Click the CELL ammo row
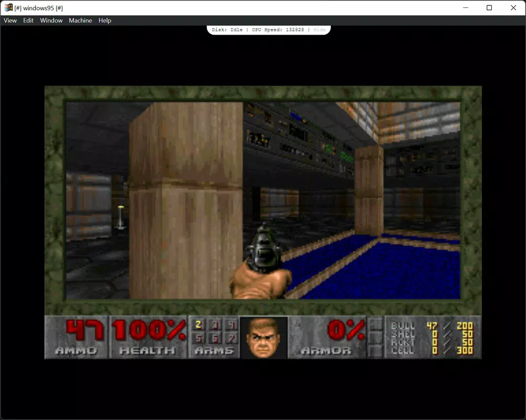 (x=432, y=351)
